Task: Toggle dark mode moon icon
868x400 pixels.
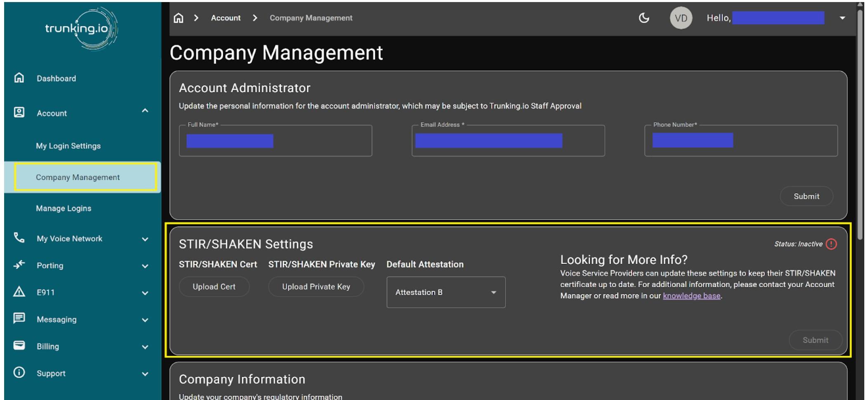Action: click(644, 18)
